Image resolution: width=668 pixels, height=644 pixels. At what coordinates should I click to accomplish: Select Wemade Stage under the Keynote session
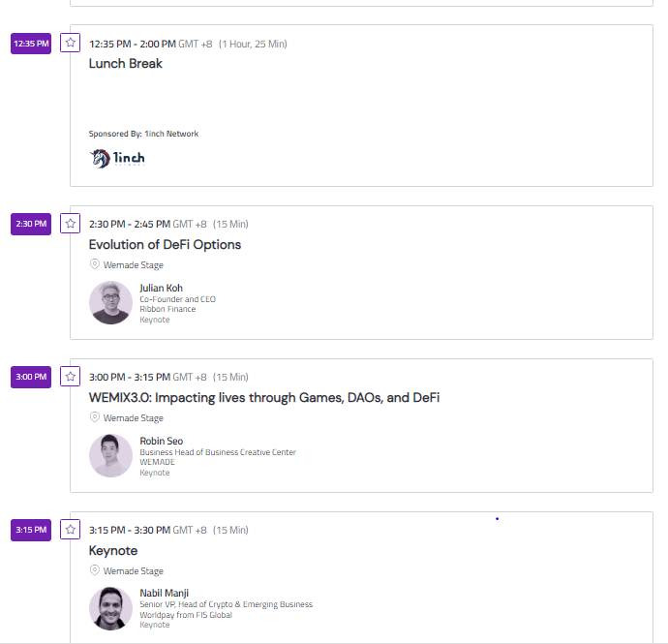134,571
